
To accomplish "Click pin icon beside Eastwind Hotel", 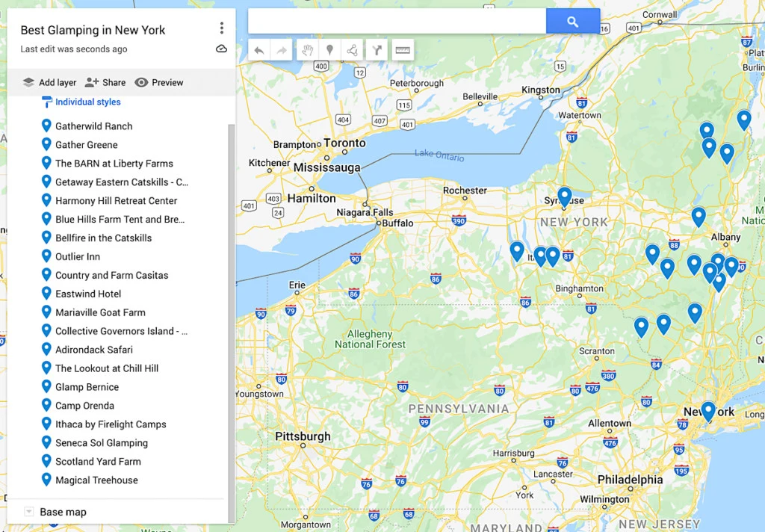I will point(46,294).
